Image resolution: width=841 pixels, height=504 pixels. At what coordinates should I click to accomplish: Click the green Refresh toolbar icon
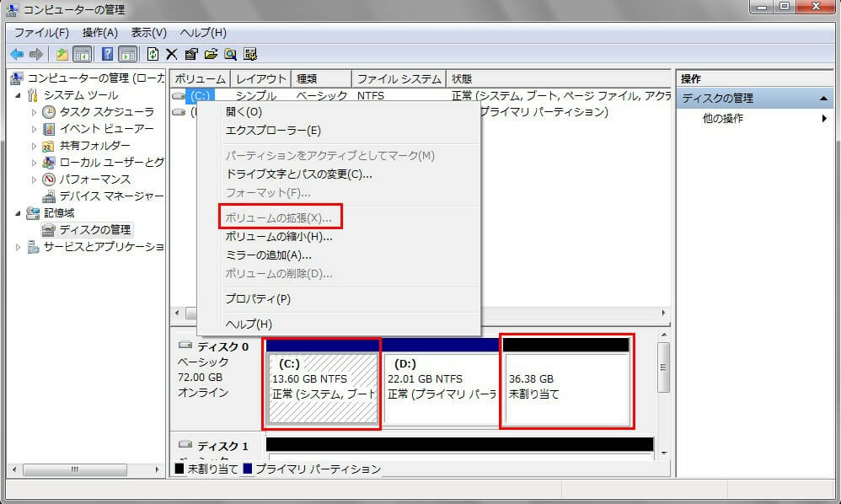click(x=153, y=54)
